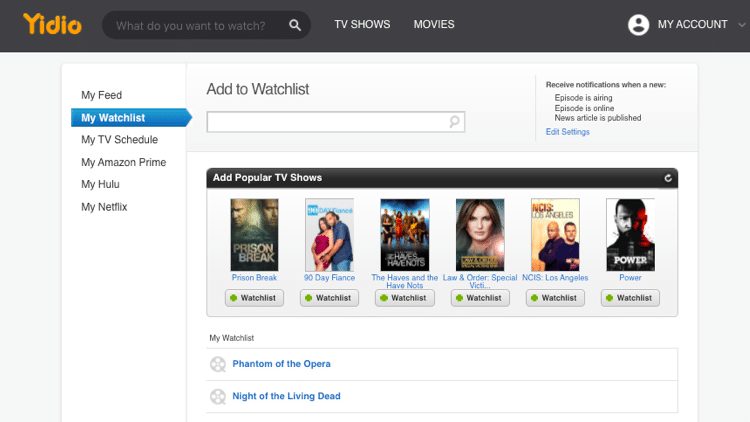Open My Hulu in sidebar

tap(100, 184)
